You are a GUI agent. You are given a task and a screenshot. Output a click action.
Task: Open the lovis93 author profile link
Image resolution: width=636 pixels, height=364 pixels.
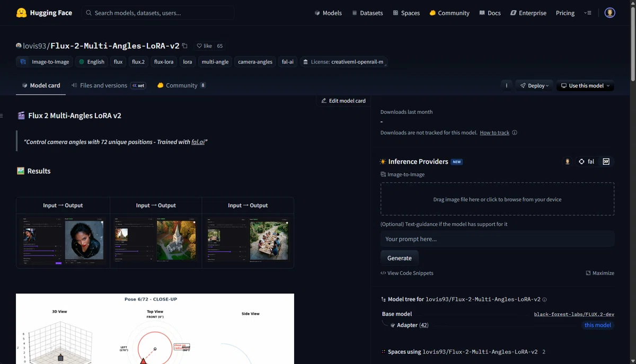pyautogui.click(x=34, y=46)
